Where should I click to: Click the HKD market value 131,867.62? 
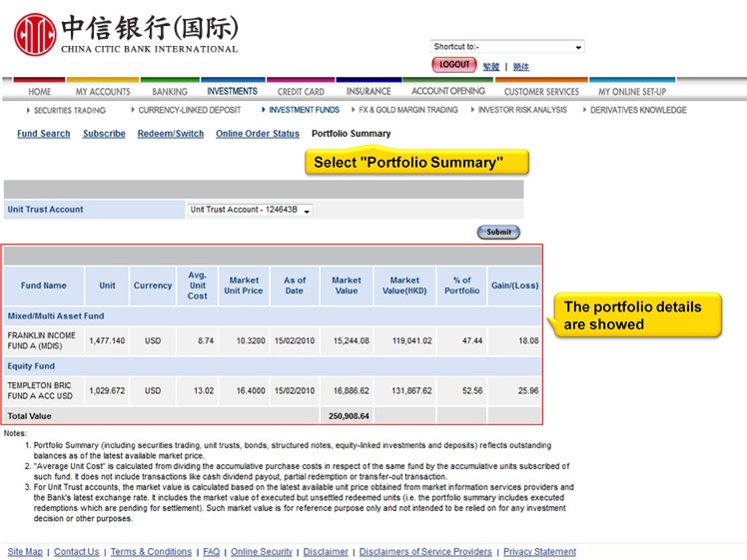411,391
